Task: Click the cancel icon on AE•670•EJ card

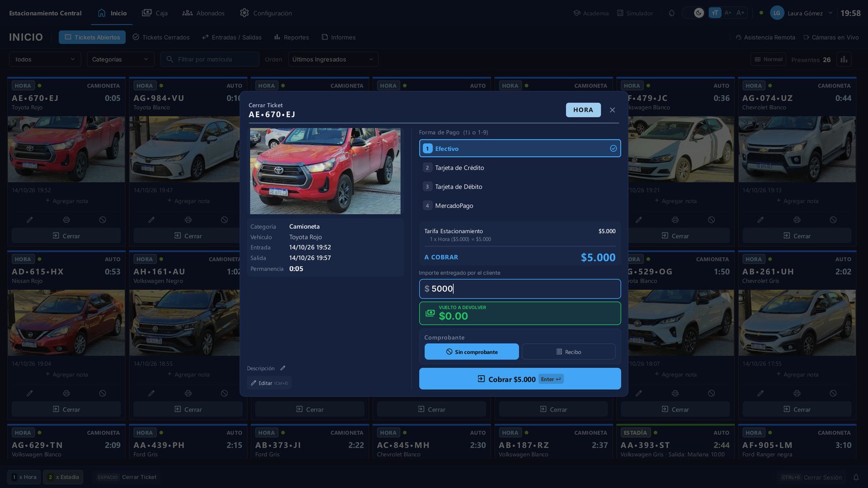Action: [103, 220]
